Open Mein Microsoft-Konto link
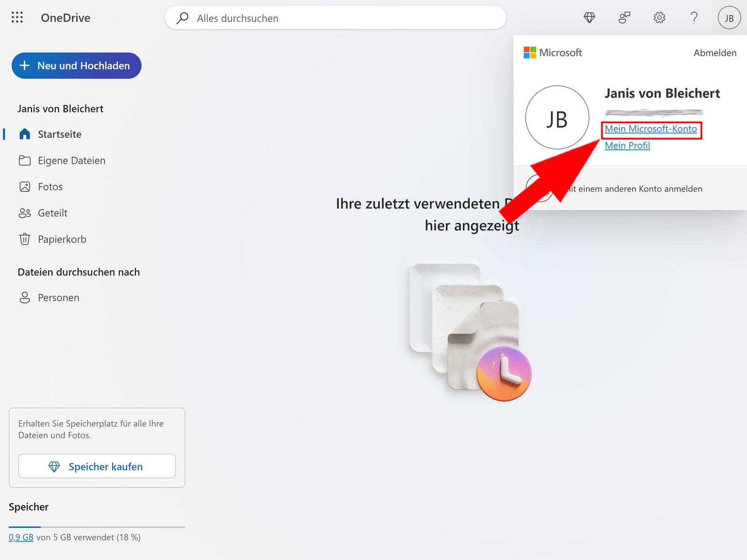Screen dimensions: 747x560 coord(651,129)
